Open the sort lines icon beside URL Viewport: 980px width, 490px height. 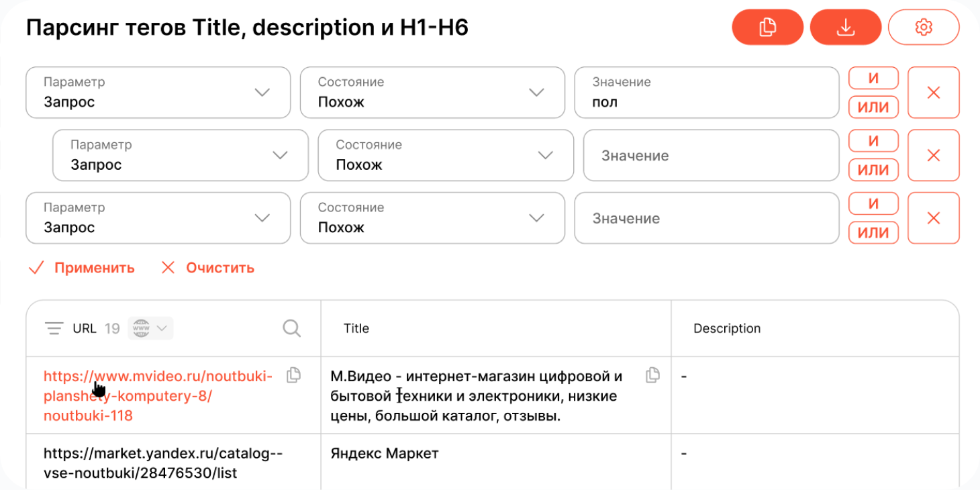click(54, 328)
